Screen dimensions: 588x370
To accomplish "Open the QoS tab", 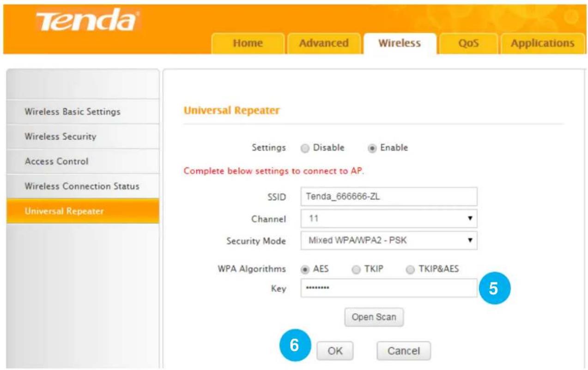I will pyautogui.click(x=468, y=43).
